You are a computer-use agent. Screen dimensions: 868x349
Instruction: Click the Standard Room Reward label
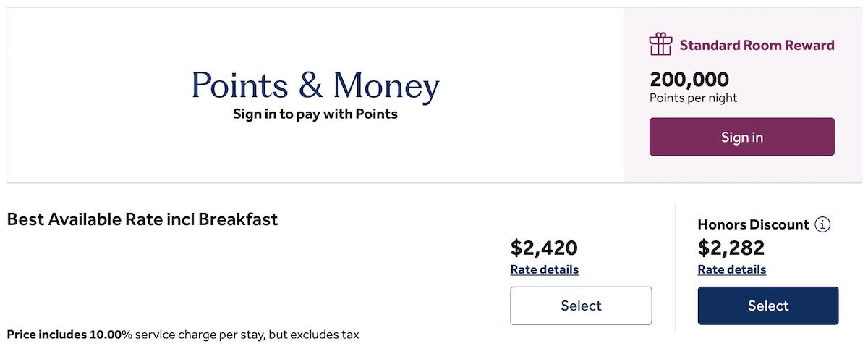[x=757, y=45]
